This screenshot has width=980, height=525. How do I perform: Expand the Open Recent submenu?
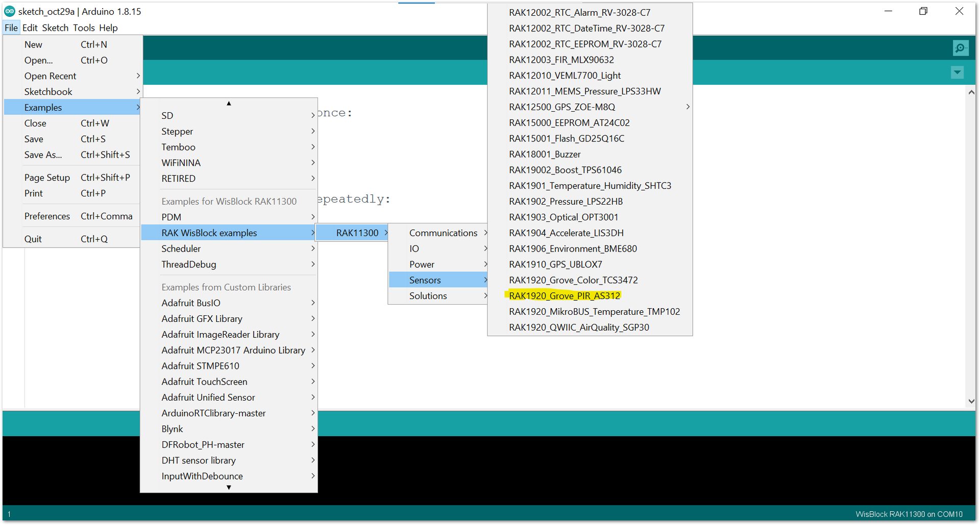[72, 76]
